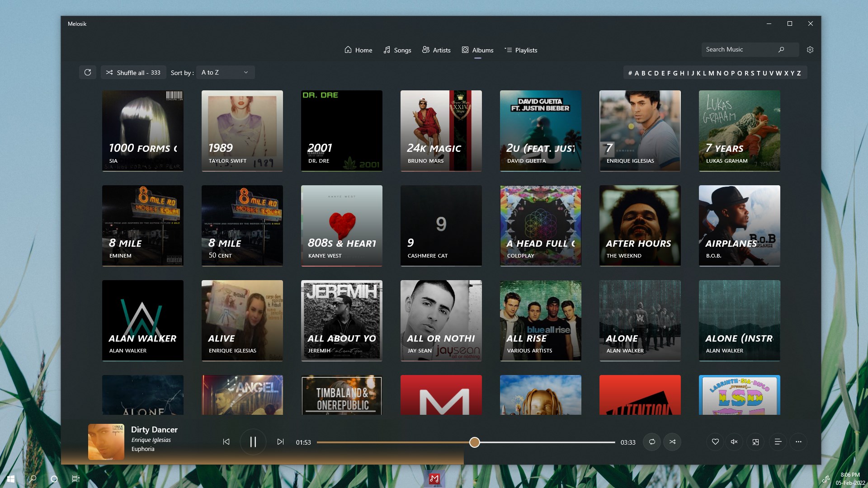Toggle shuffle in player bar
This screenshot has width=868, height=488.
click(x=672, y=441)
